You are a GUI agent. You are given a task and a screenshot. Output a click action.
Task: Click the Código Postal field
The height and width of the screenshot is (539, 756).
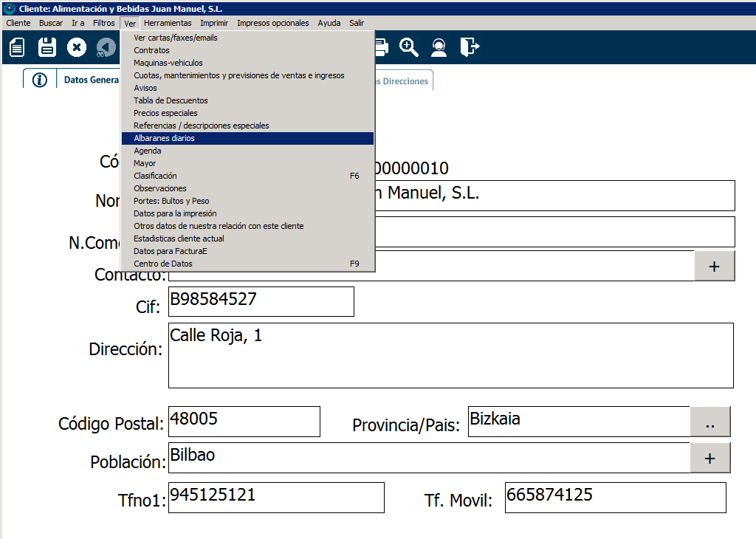(244, 422)
